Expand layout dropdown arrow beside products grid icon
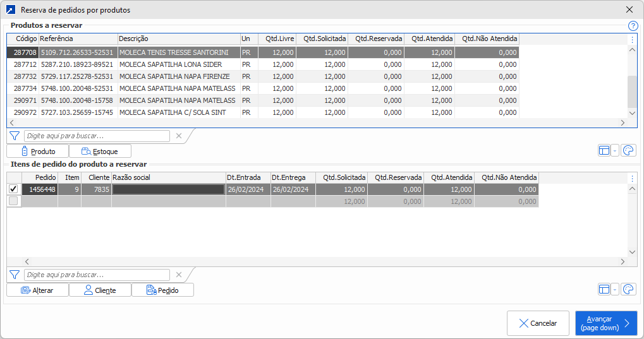Image resolution: width=644 pixels, height=339 pixels. pyautogui.click(x=615, y=151)
